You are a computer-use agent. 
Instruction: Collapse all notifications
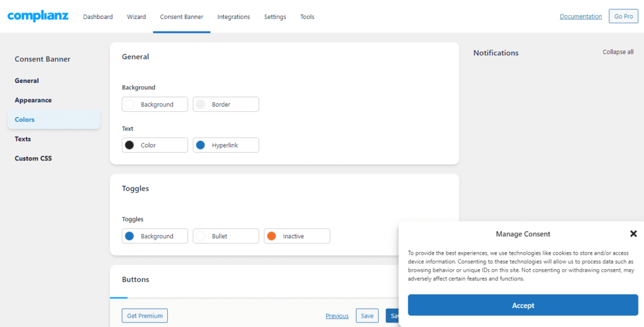(618, 52)
